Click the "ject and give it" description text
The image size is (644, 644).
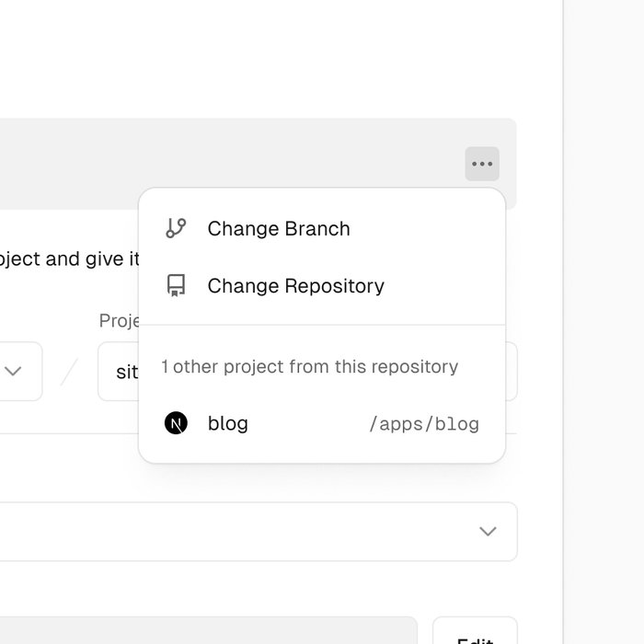point(69,259)
